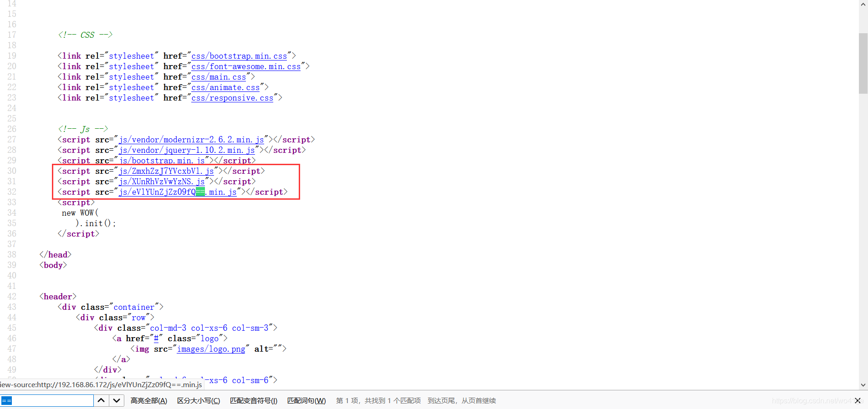Toggle Whole Words (匹配词句) option
Image resolution: width=868 pixels, height=409 pixels.
click(x=306, y=401)
